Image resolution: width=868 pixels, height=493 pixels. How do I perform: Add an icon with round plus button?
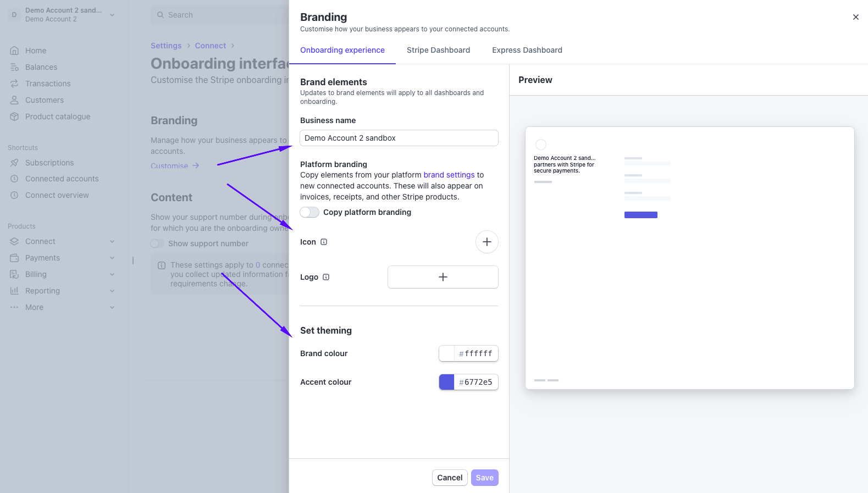pyautogui.click(x=487, y=242)
